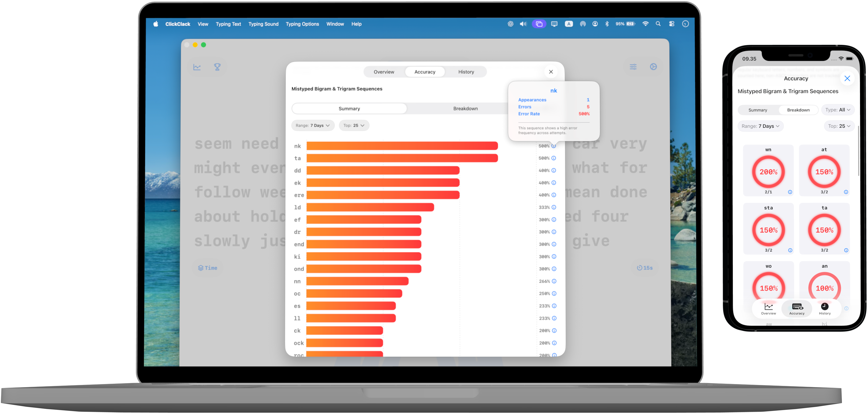
Task: Open the sliders settings icon
Action: pos(633,67)
